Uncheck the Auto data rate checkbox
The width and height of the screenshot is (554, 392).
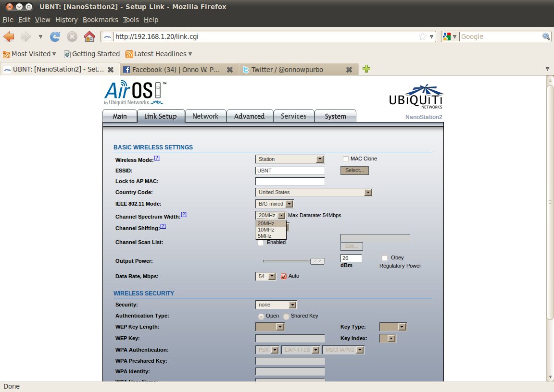[283, 276]
